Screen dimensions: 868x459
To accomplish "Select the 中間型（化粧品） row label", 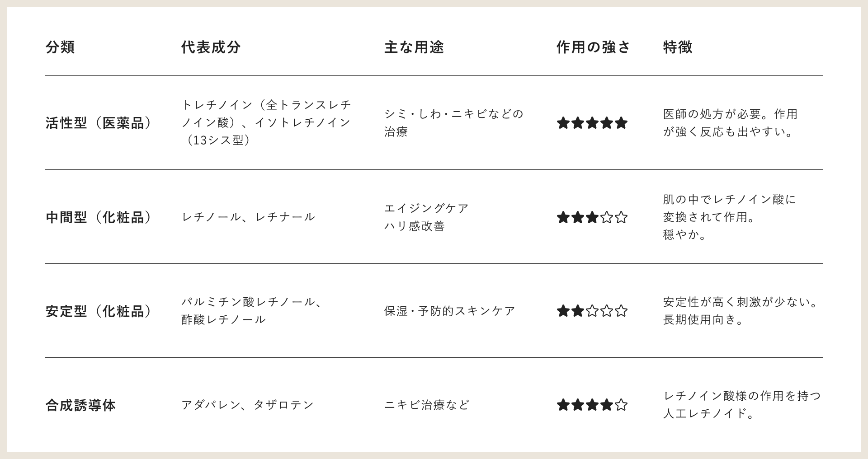I will (99, 218).
